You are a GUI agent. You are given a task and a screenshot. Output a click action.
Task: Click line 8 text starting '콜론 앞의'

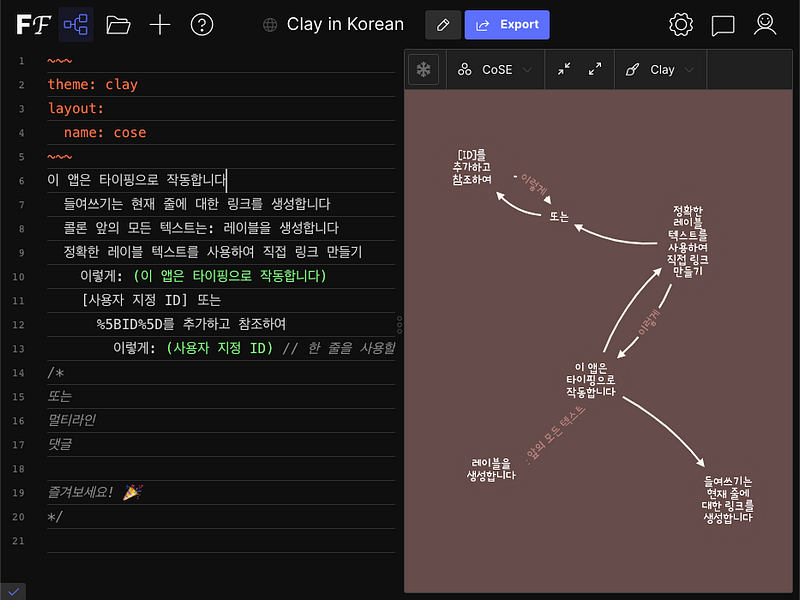[201, 228]
